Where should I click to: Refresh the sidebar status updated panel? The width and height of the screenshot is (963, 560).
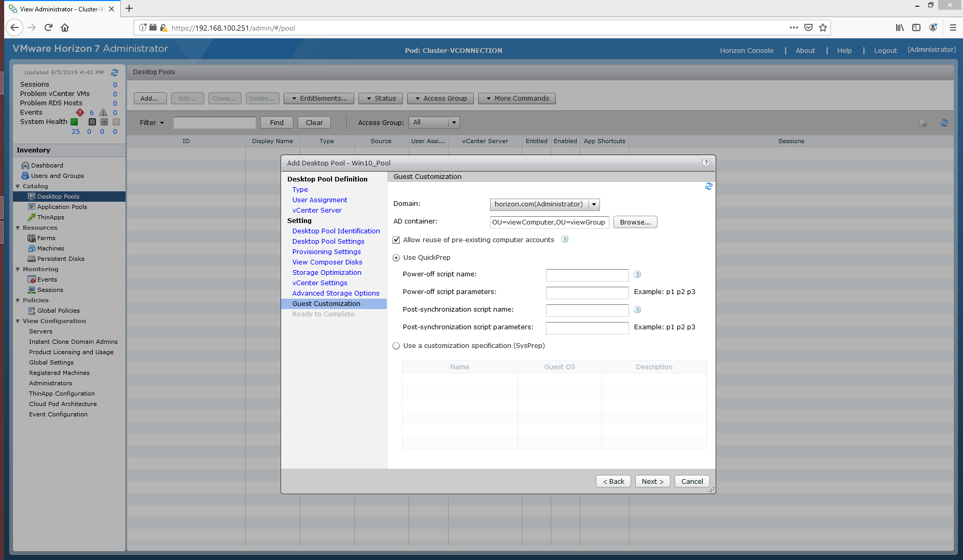click(x=115, y=73)
